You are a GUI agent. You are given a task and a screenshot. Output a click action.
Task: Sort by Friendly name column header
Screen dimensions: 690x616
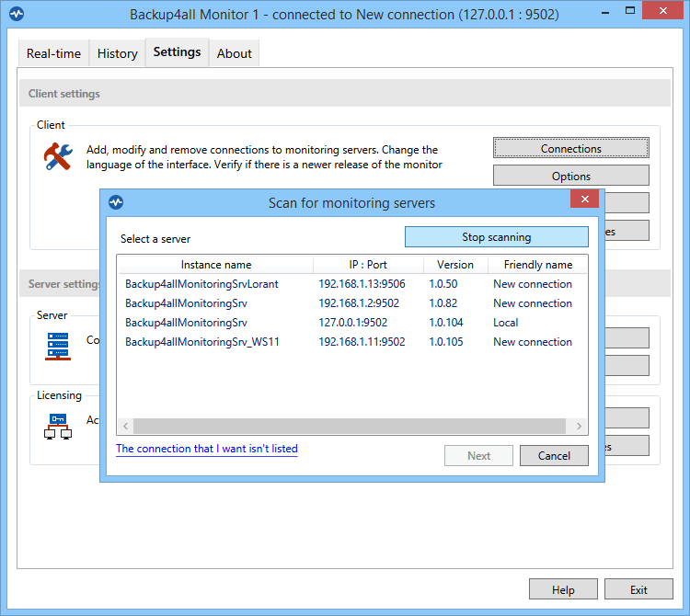coord(538,265)
